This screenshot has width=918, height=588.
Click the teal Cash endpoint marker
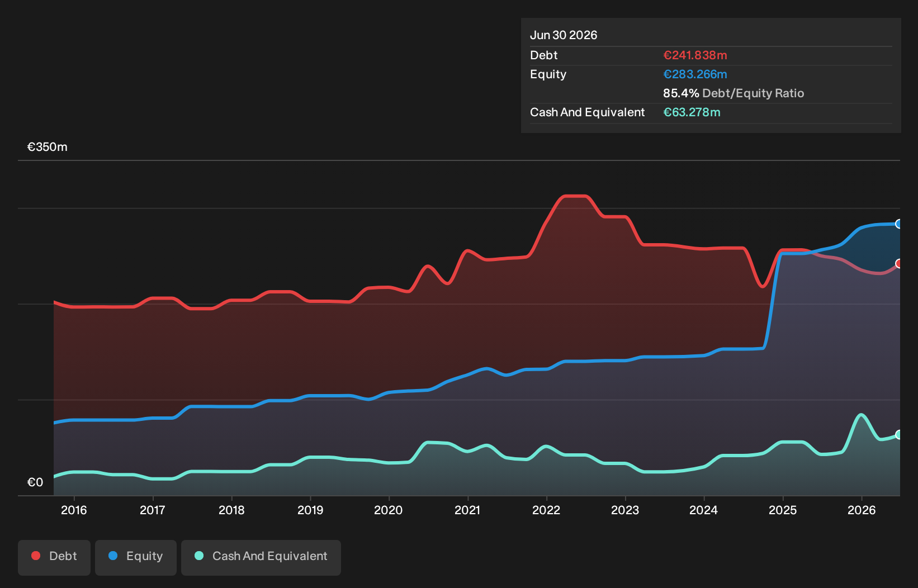[x=899, y=434]
